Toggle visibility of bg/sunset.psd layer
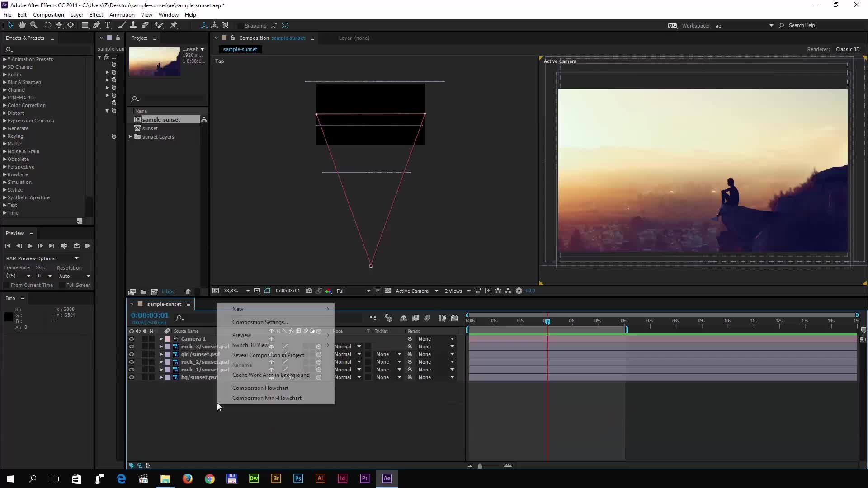Viewport: 868px width, 488px height. point(132,377)
